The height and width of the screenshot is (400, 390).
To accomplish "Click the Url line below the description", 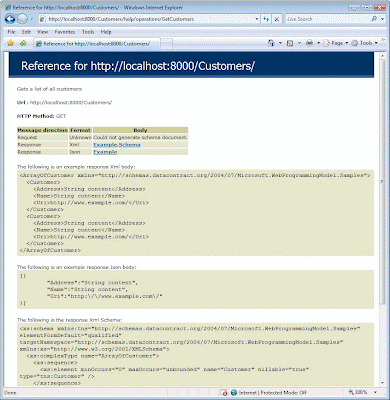I will (x=64, y=102).
